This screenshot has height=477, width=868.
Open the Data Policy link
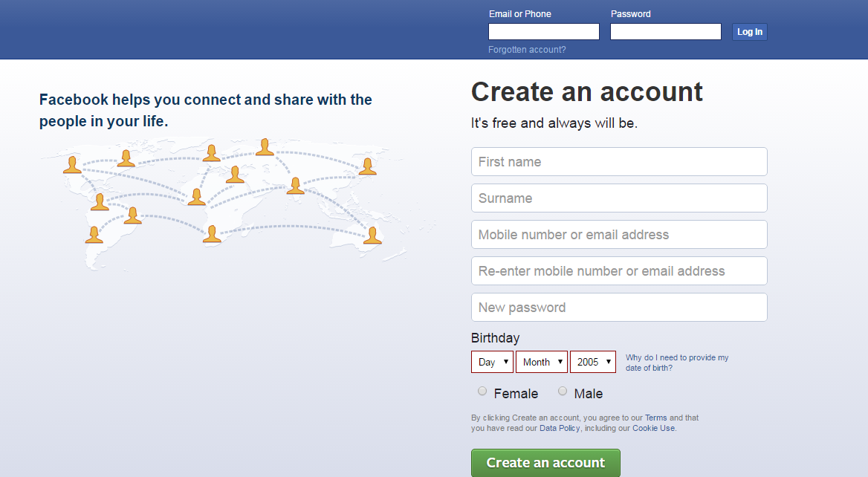(560, 428)
